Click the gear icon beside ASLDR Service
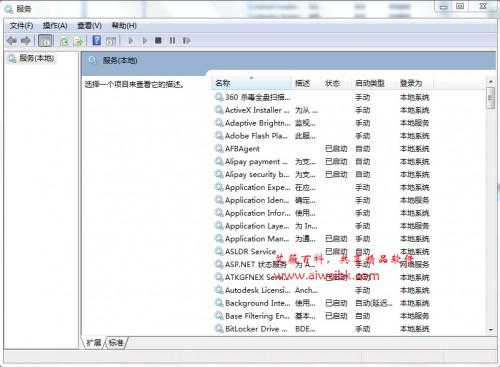500x367 pixels. click(x=219, y=251)
